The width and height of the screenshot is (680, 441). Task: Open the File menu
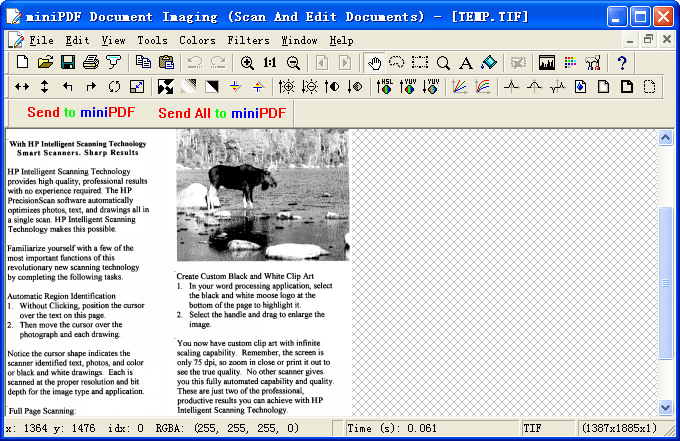tap(42, 40)
